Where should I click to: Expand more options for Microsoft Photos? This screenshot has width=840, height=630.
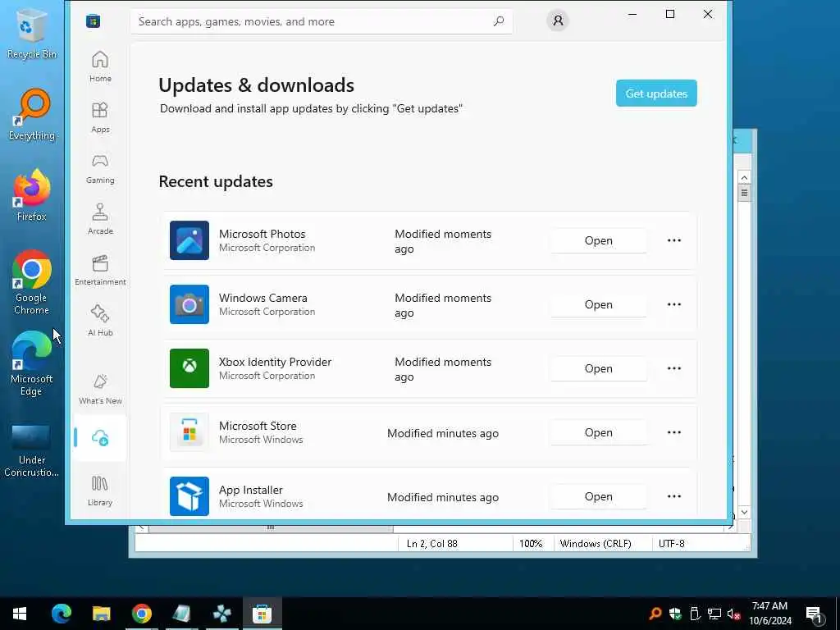point(674,240)
